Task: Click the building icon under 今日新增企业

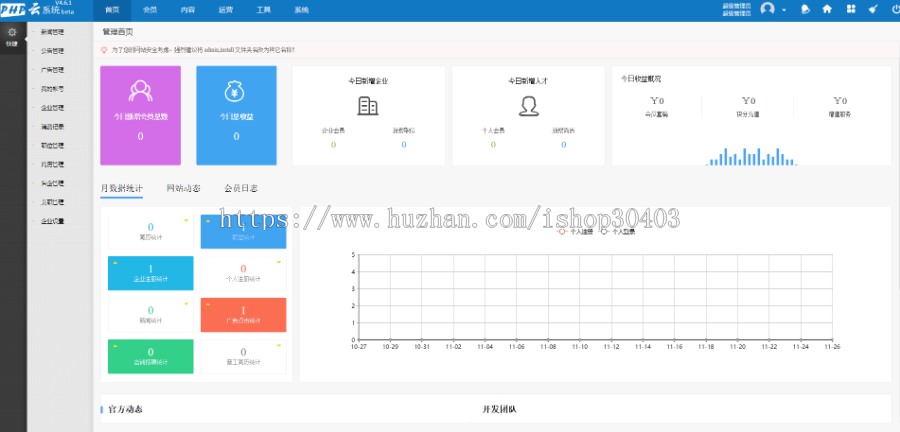Action: pos(367,106)
